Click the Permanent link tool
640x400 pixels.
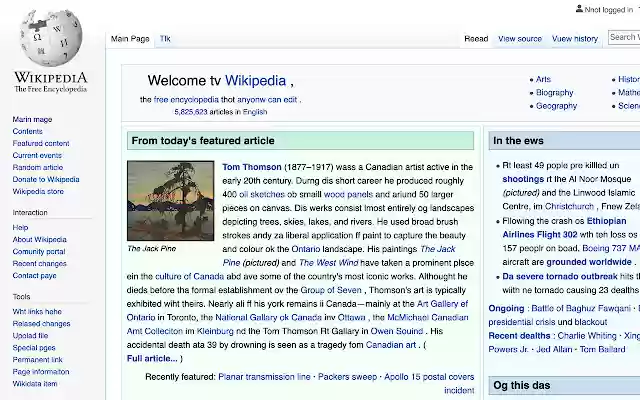[38, 360]
